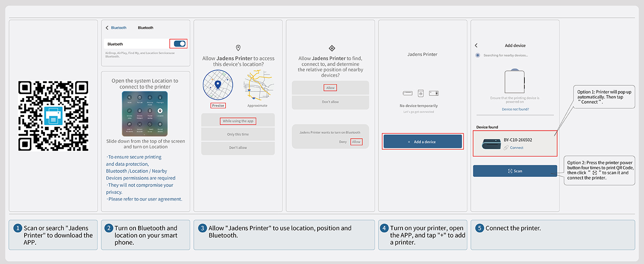Tap the Scan button
Image resolution: width=644 pixels, height=264 pixels.
pyautogui.click(x=515, y=171)
